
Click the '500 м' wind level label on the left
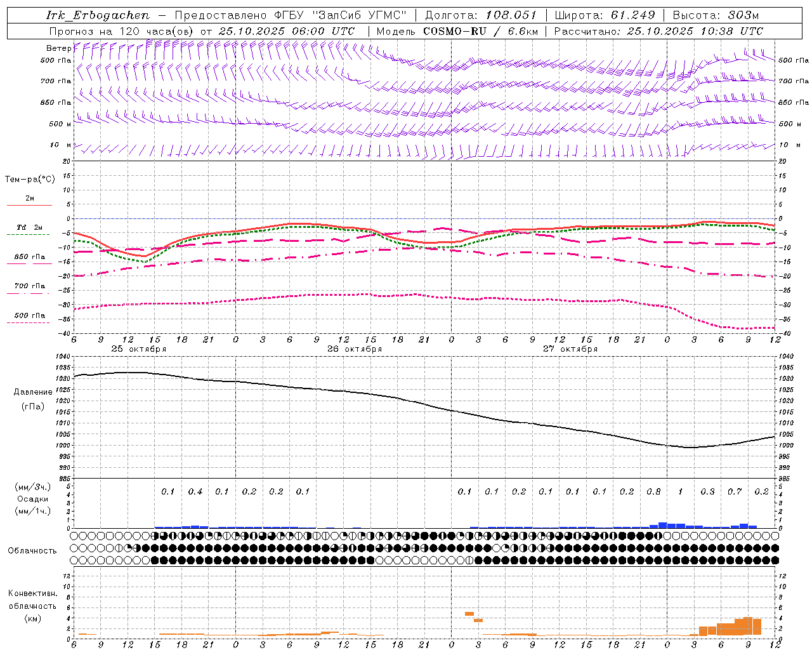(x=60, y=124)
